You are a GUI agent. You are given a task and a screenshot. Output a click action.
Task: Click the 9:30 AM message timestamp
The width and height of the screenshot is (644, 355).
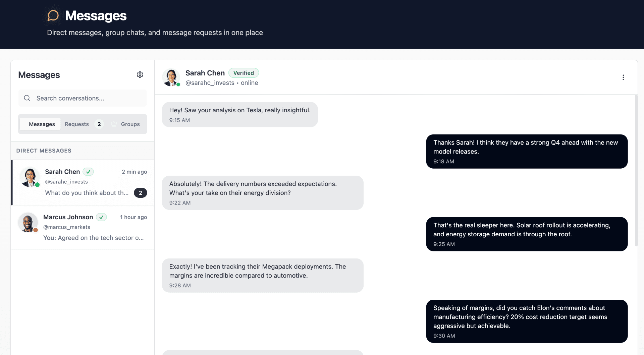(444, 336)
